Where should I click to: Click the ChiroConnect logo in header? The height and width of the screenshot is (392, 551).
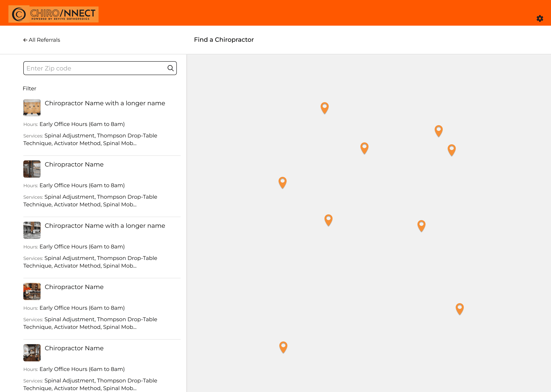53,14
